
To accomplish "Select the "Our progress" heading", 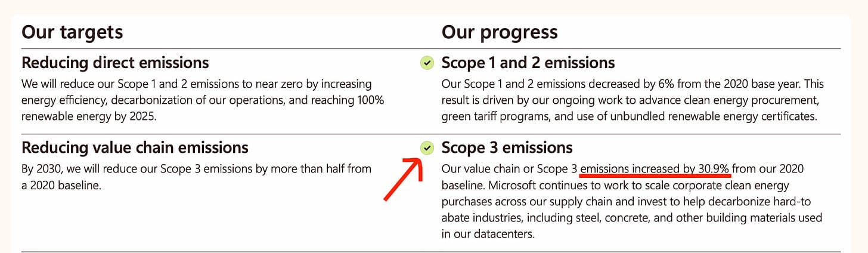I will 500,32.
